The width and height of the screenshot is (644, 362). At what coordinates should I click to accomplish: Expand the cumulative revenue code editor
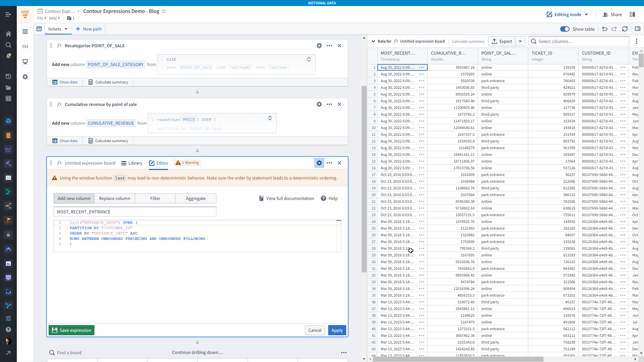(270, 118)
